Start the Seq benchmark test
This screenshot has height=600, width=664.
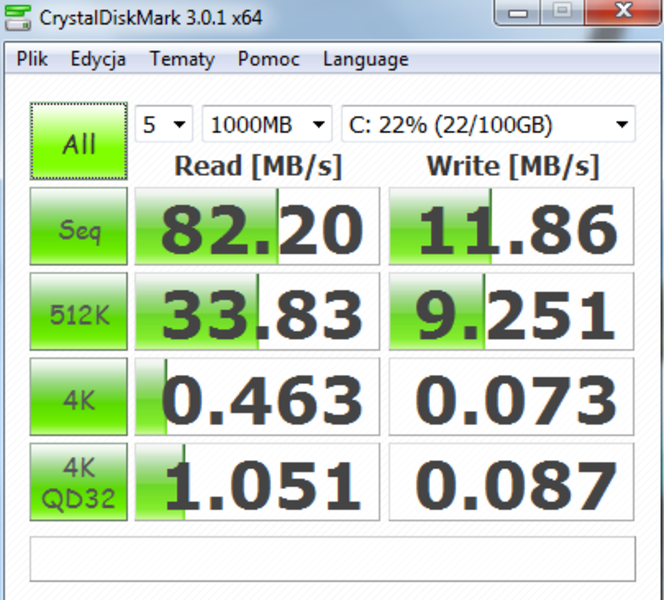coord(79,227)
